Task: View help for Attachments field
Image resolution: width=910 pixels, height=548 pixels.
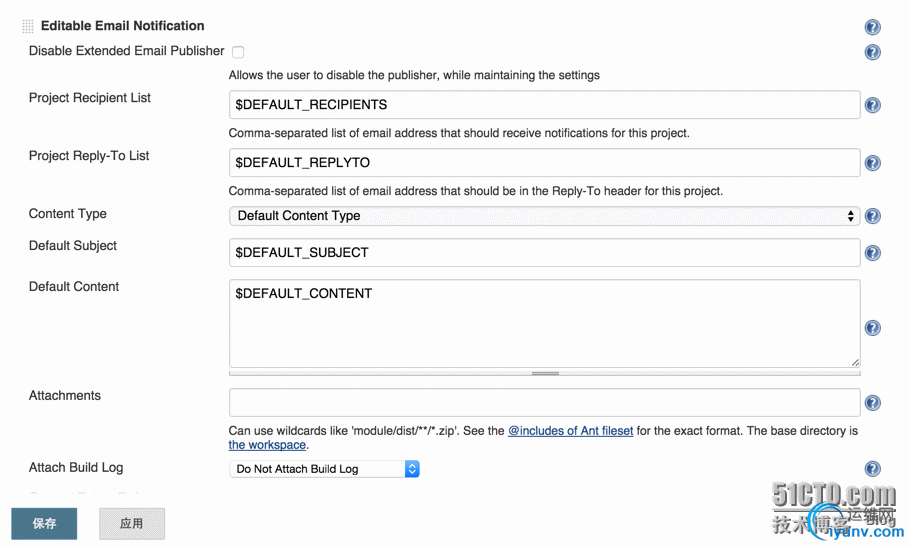Action: (x=872, y=403)
